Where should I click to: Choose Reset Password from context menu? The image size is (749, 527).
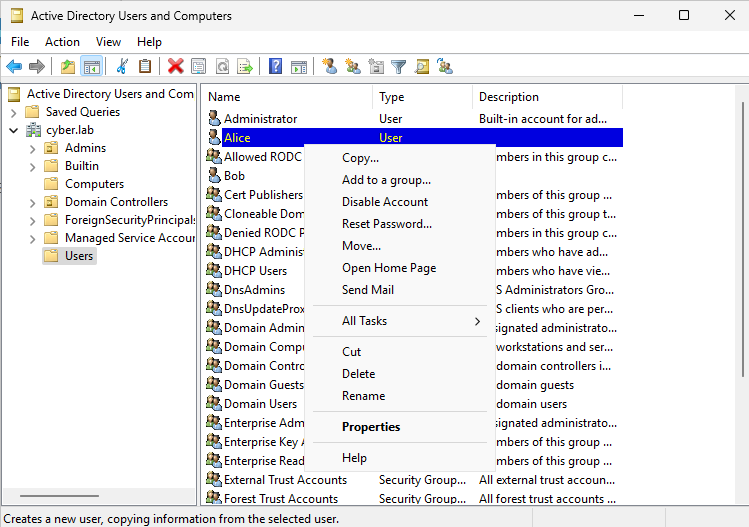tap(386, 224)
